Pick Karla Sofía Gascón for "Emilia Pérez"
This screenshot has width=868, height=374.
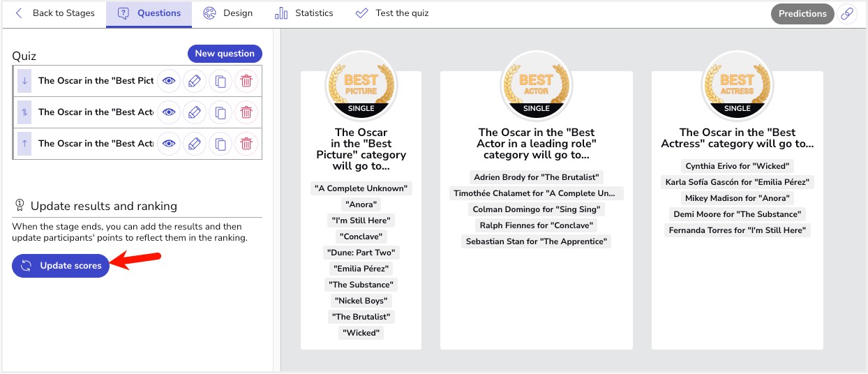[x=737, y=182]
